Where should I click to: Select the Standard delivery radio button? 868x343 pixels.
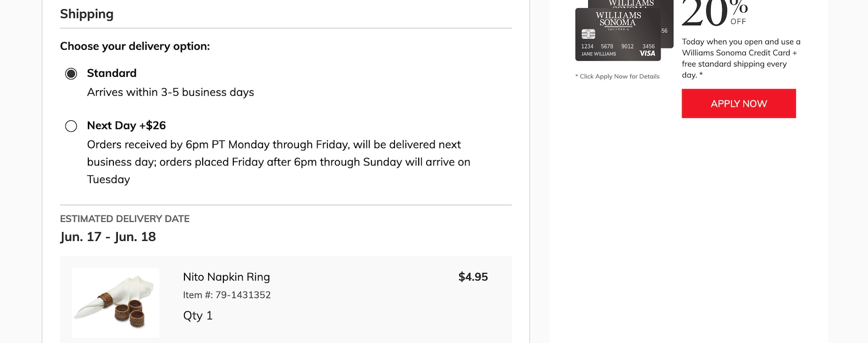(x=71, y=74)
